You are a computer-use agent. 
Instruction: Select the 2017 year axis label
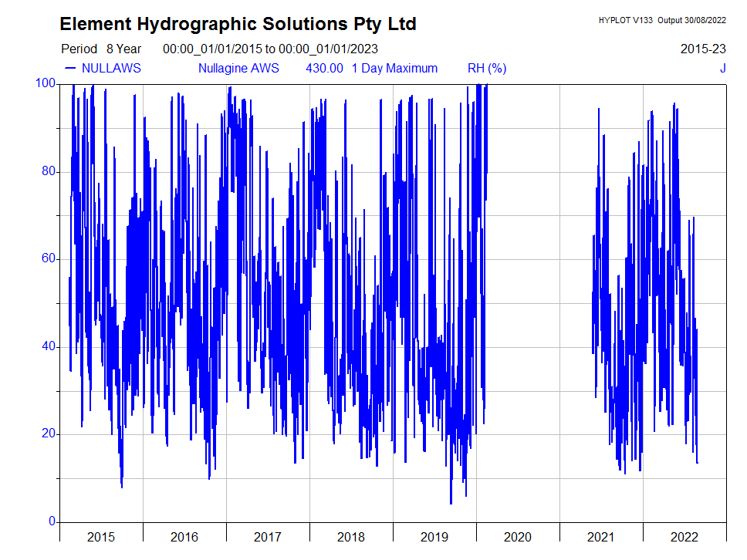(x=268, y=537)
